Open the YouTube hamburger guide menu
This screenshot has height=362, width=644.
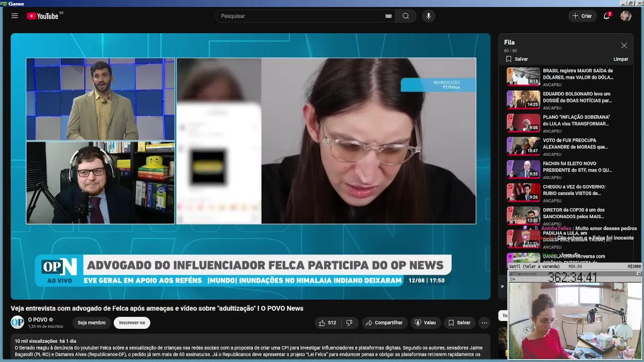pyautogui.click(x=15, y=16)
